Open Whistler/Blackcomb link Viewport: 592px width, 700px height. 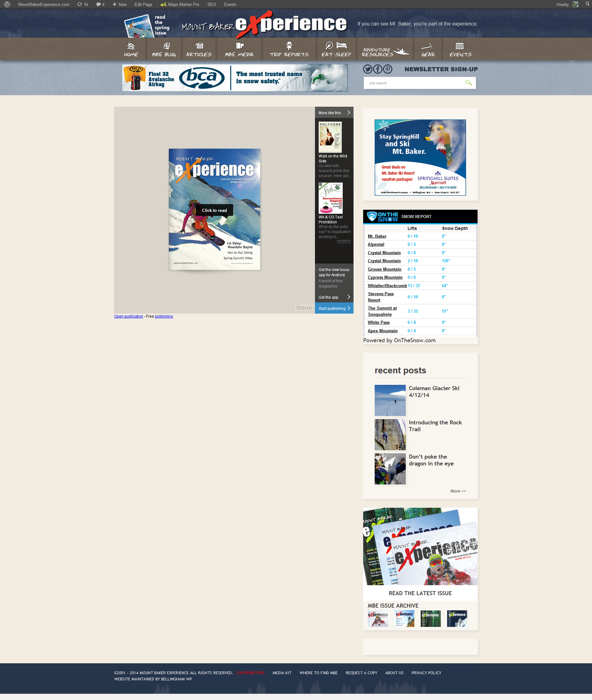click(x=387, y=285)
